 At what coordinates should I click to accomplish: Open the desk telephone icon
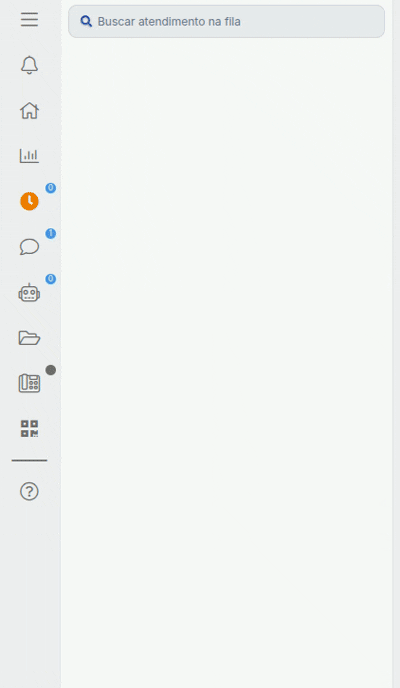[29, 383]
